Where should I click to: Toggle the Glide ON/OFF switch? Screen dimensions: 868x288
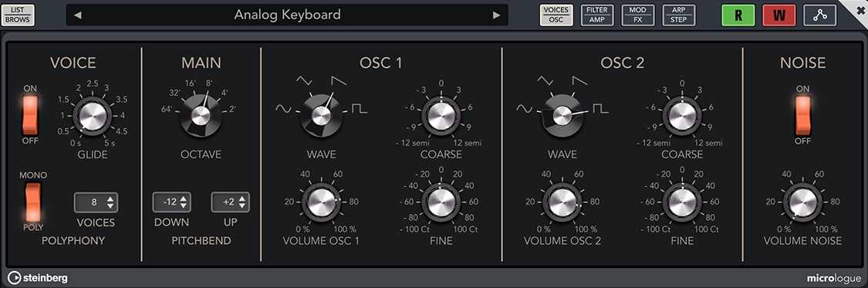point(30,114)
